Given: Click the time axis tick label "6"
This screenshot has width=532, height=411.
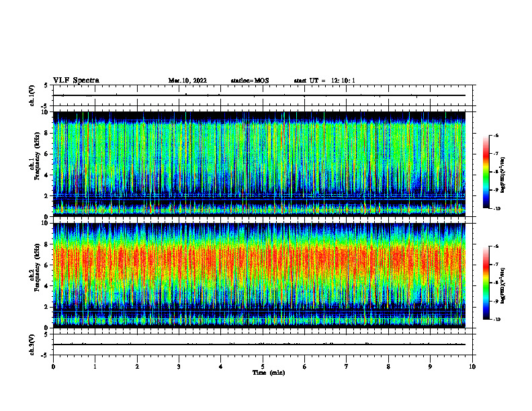Looking at the screenshot, I should click(305, 367).
